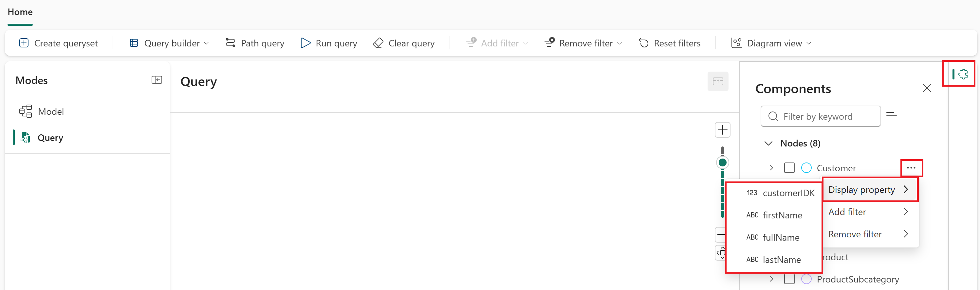Viewport: 980px width, 290px height.
Task: Expand the Customer node chevron
Action: [771, 168]
